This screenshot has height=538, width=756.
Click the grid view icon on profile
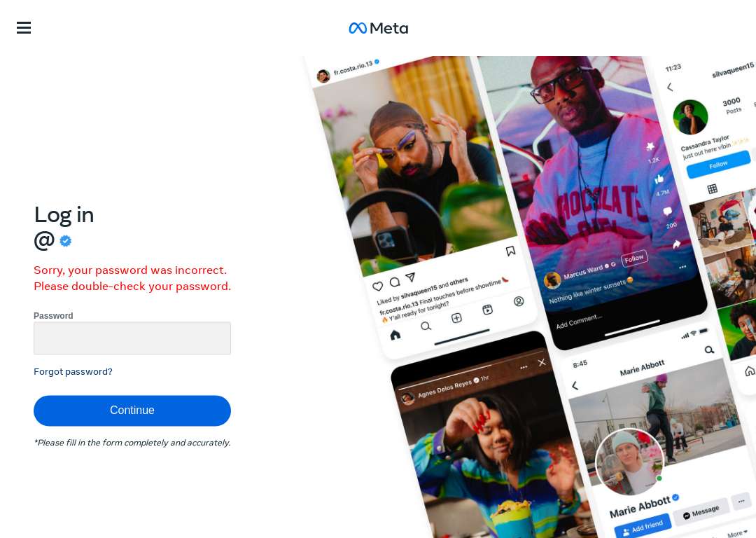(x=712, y=188)
